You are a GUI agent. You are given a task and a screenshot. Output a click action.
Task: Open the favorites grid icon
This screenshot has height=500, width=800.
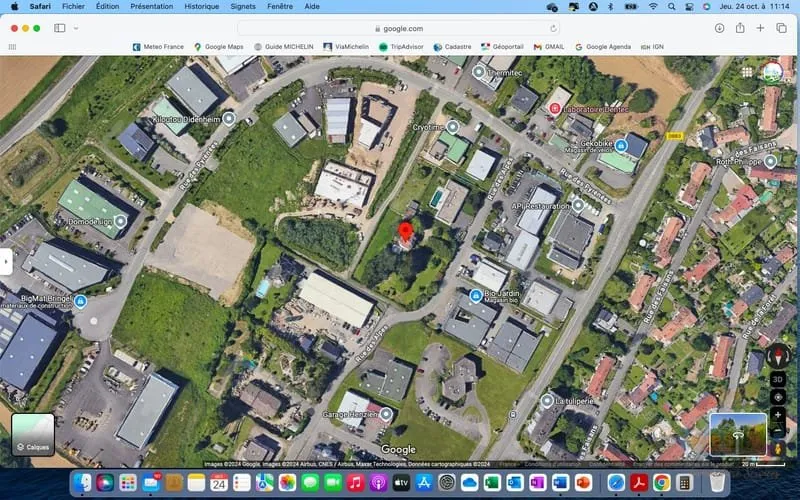tap(12, 46)
